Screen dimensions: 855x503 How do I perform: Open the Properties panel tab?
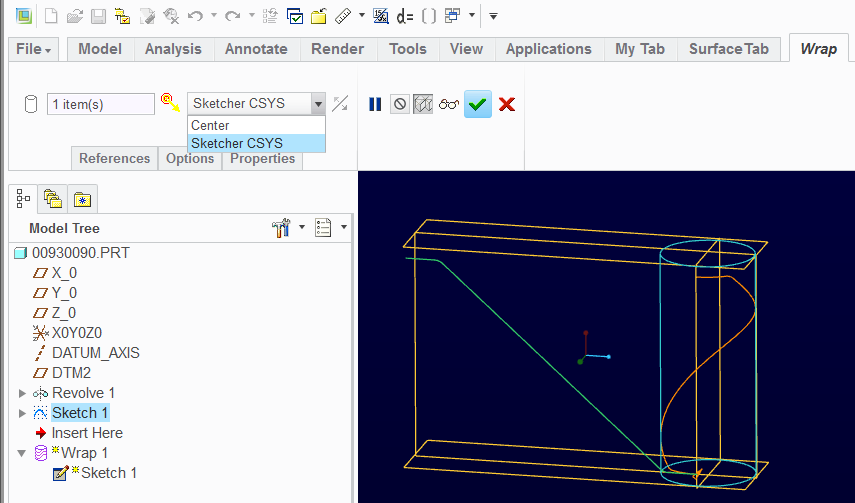(x=262, y=159)
